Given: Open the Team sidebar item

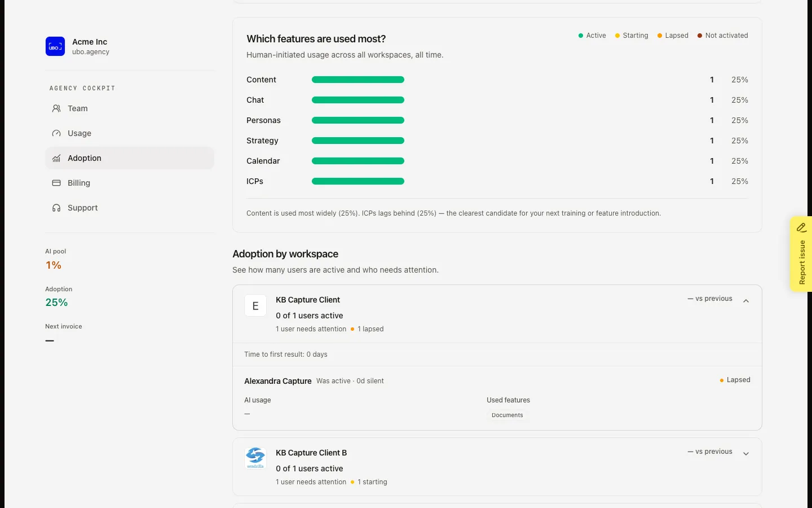Looking at the screenshot, I should 130,108.
